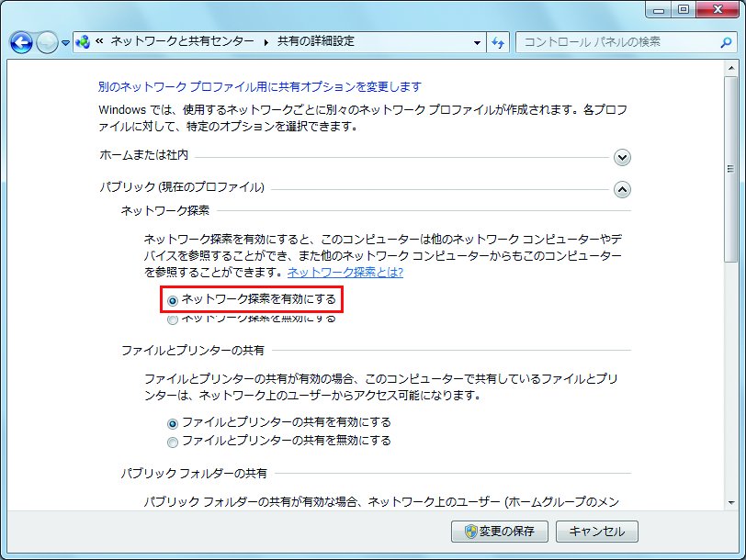Image resolution: width=746 pixels, height=560 pixels.
Task: Click the refresh icon next to the address bar
Action: pyautogui.click(x=497, y=42)
